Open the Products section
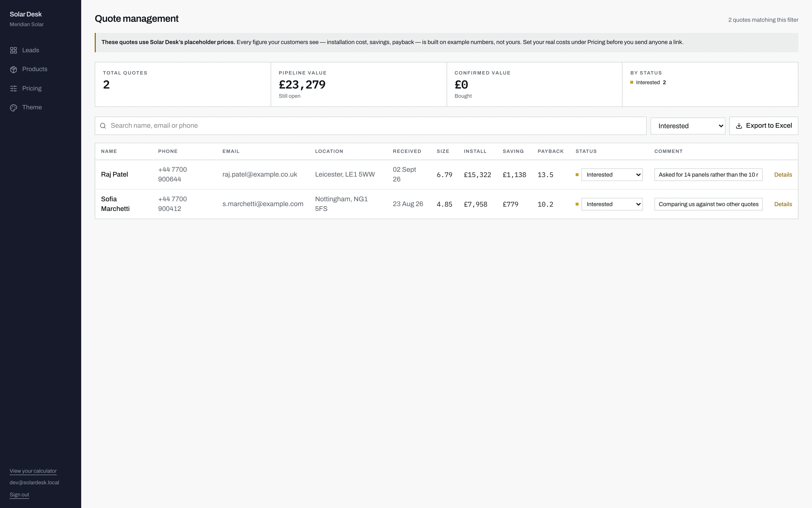812x508 pixels. pyautogui.click(x=35, y=69)
